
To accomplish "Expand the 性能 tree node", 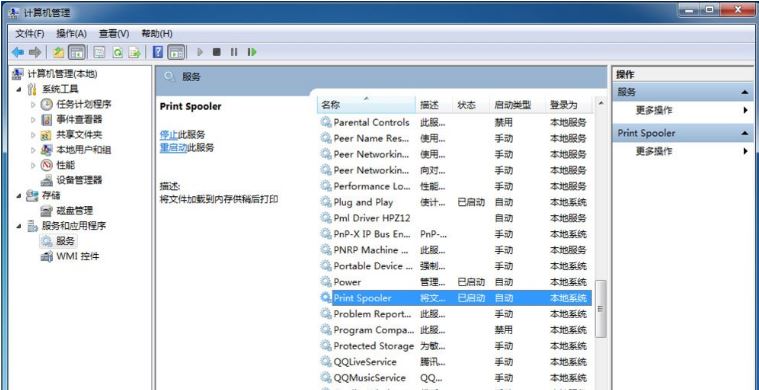I will tap(33, 165).
